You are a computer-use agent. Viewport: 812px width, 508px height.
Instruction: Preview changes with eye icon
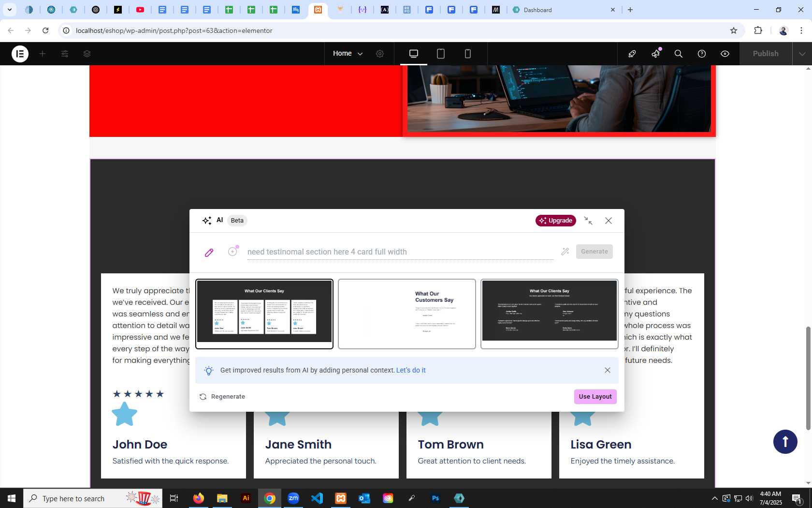point(725,54)
